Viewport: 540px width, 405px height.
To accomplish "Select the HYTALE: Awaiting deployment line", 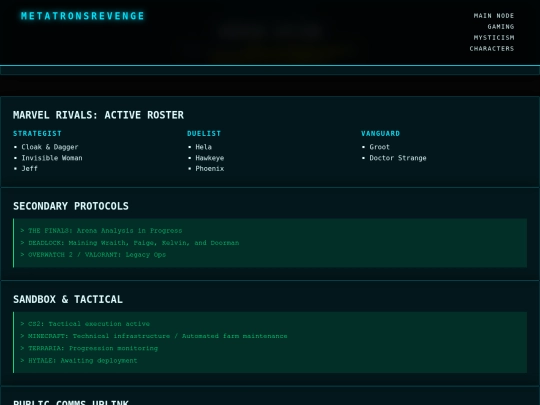I will coord(79,361).
